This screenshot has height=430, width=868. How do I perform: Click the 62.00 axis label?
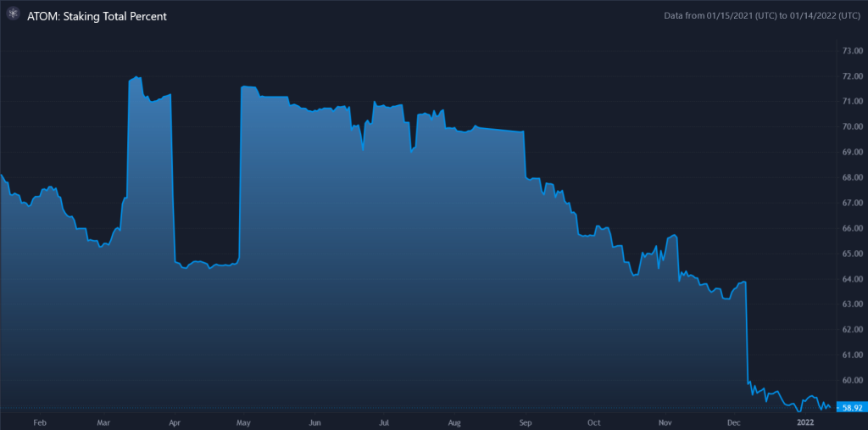[x=853, y=330]
